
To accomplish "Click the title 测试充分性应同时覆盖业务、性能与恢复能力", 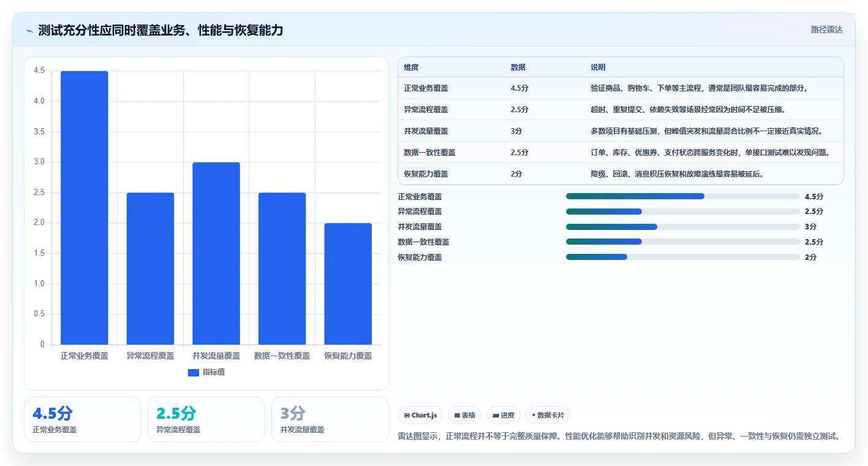I will coord(160,30).
